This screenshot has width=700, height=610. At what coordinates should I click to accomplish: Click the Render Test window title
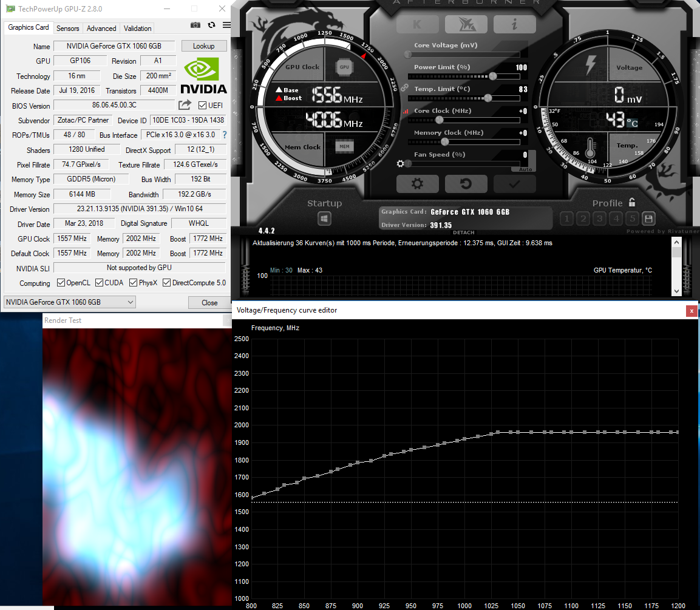pyautogui.click(x=63, y=320)
